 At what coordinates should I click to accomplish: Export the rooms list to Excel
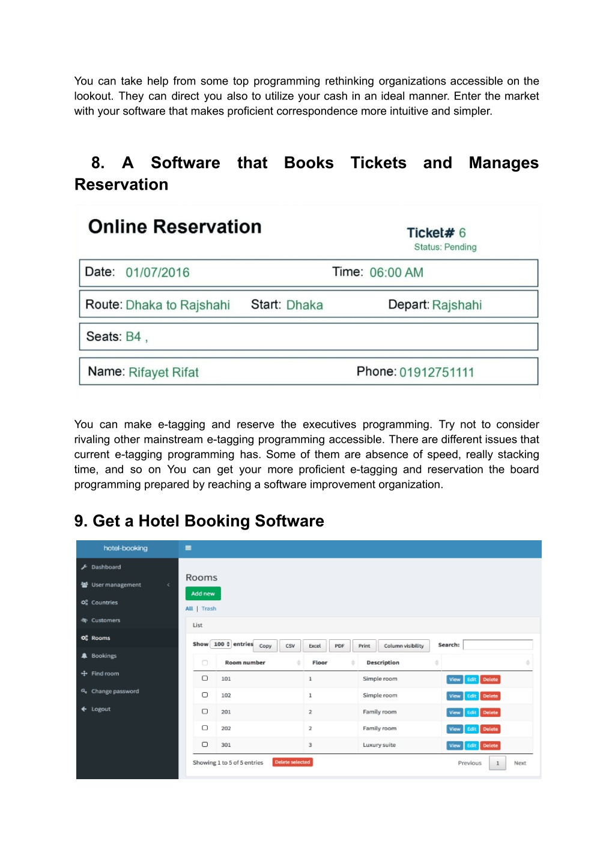tap(315, 646)
